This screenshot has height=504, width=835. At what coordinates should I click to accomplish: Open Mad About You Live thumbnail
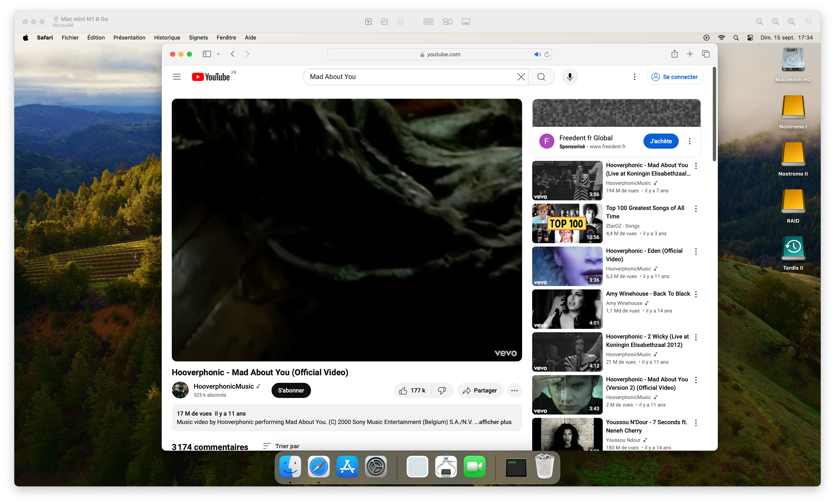(x=567, y=181)
